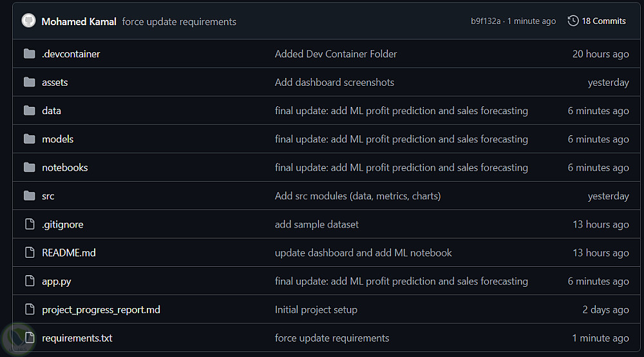Open project_progress_report.md file
The image size is (644, 357).
[x=101, y=309]
